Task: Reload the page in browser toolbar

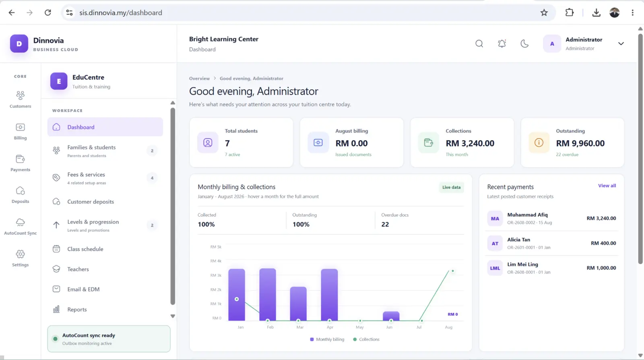Action: pyautogui.click(x=48, y=12)
